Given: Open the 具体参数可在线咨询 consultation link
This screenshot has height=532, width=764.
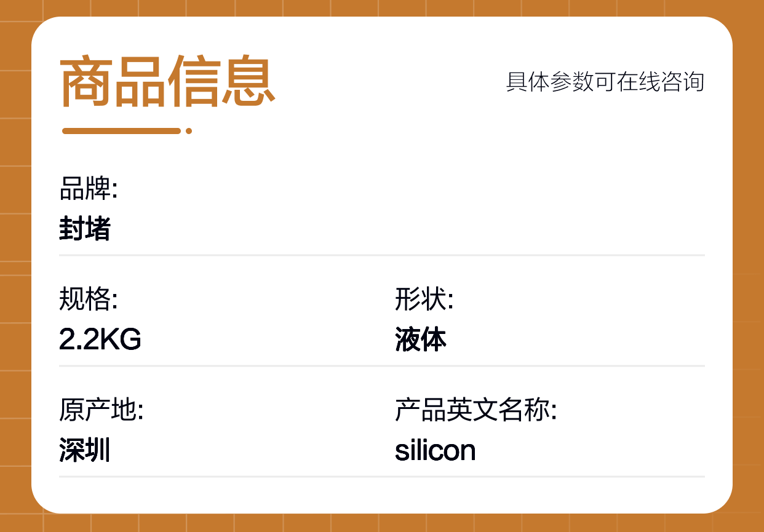Looking at the screenshot, I should click(605, 82).
